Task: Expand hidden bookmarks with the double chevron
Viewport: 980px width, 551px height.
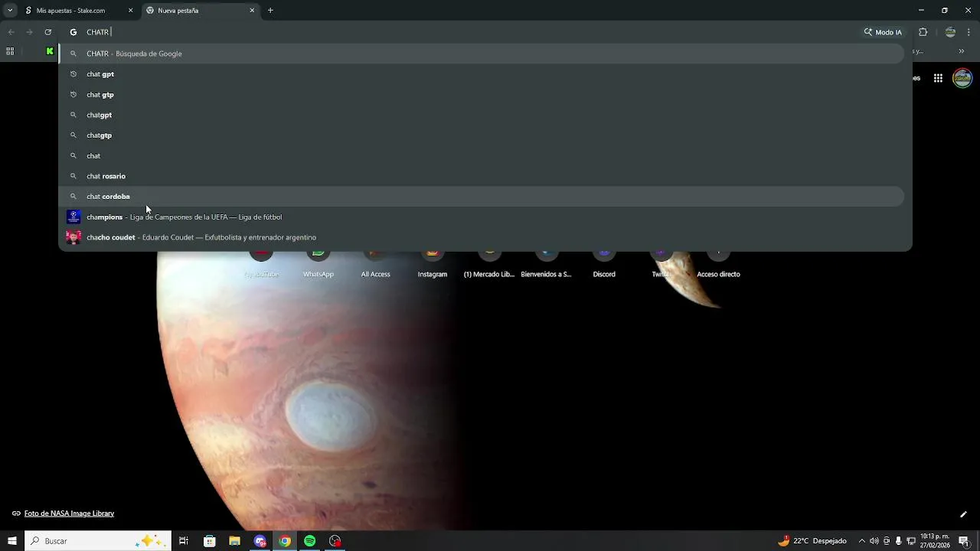Action: (x=962, y=51)
